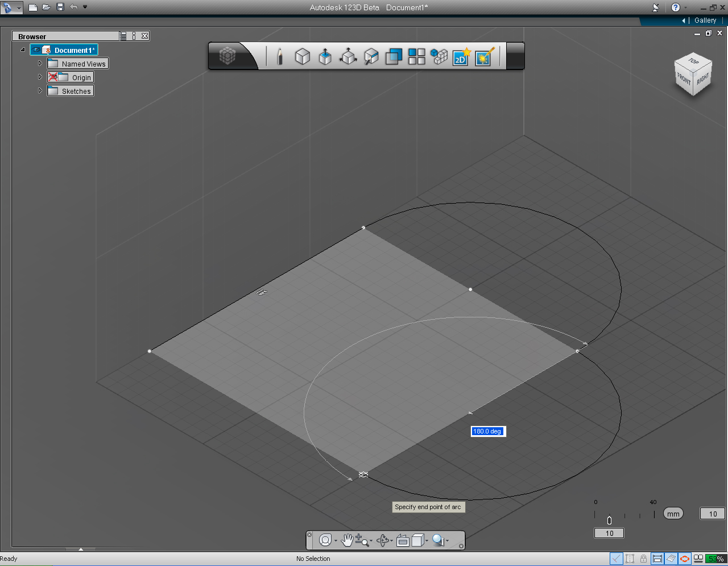Image resolution: width=728 pixels, height=566 pixels.
Task: Click the Orbit navigation tool
Action: [383, 540]
